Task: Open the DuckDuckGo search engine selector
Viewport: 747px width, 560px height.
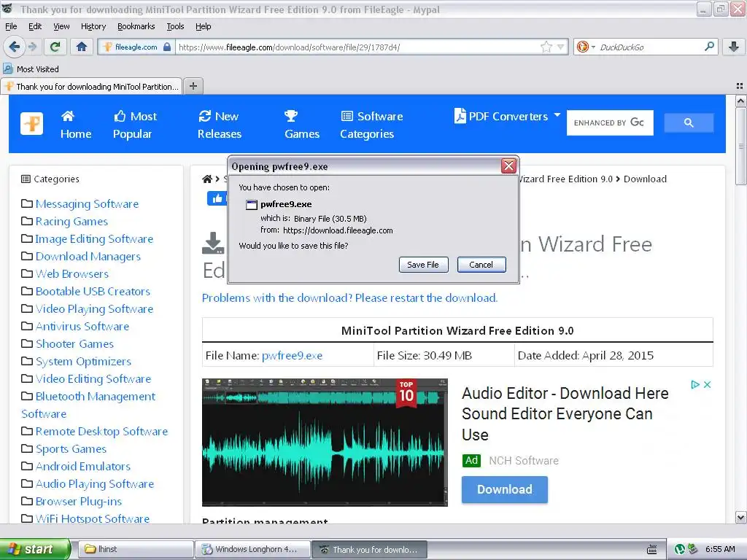Action: 586,47
